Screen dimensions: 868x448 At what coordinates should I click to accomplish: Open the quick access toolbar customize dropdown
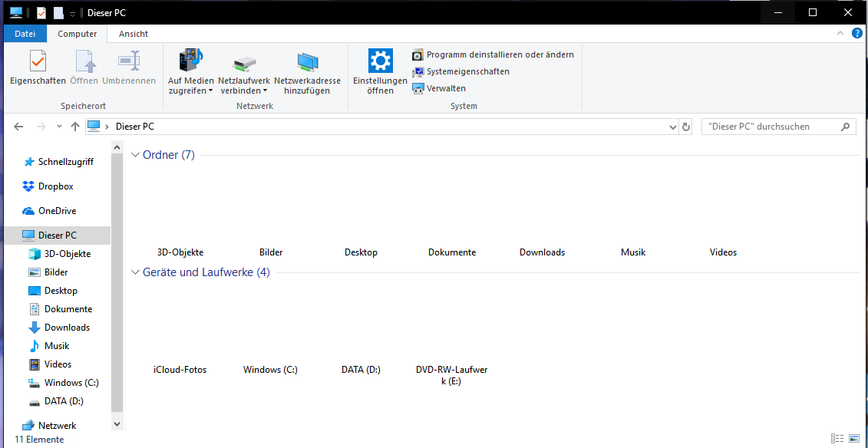point(72,14)
